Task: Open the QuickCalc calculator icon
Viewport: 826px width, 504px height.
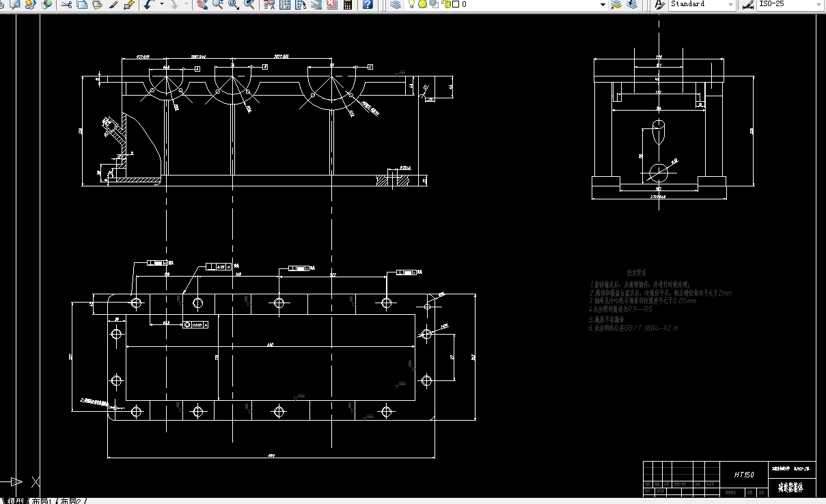Action: [x=347, y=4]
